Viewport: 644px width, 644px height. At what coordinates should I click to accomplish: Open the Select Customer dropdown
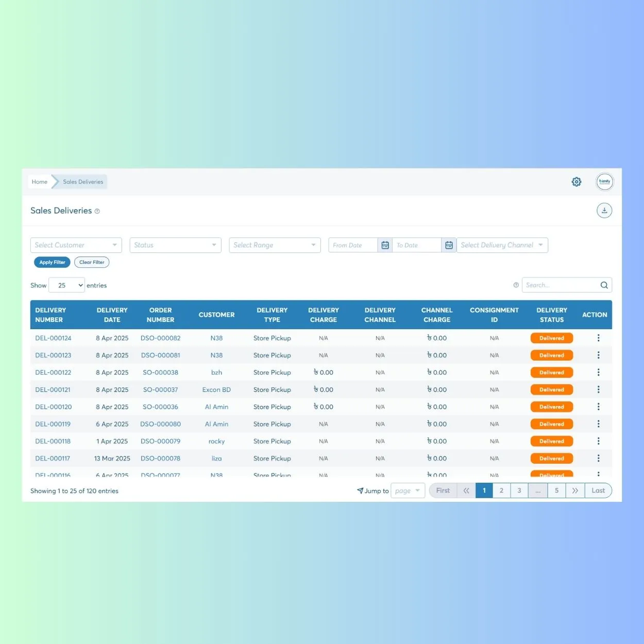click(75, 245)
